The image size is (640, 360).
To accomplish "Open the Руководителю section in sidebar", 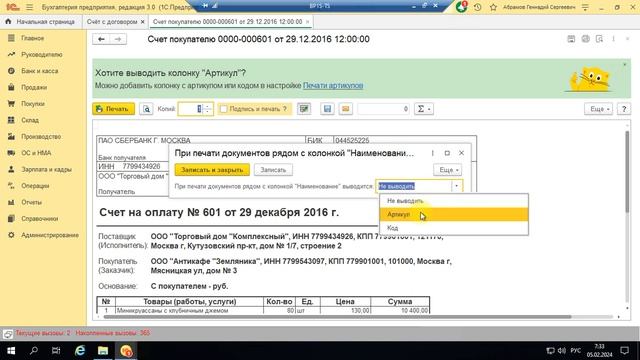I will pos(42,54).
